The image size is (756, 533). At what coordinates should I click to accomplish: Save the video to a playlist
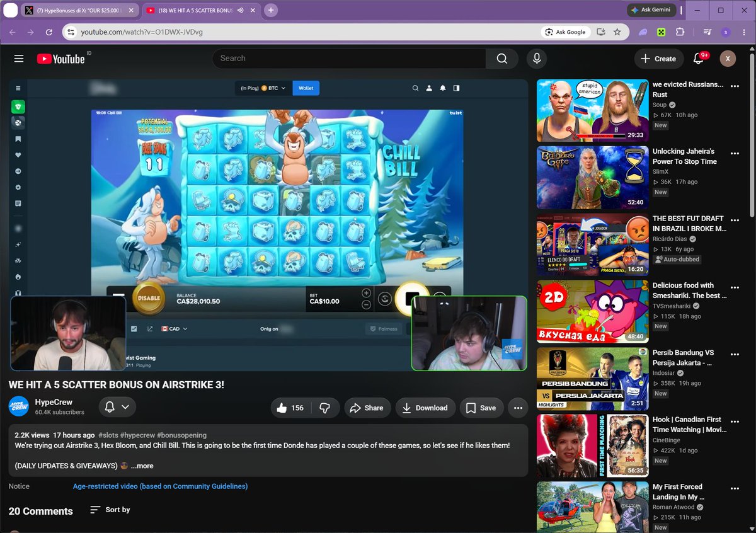(481, 408)
